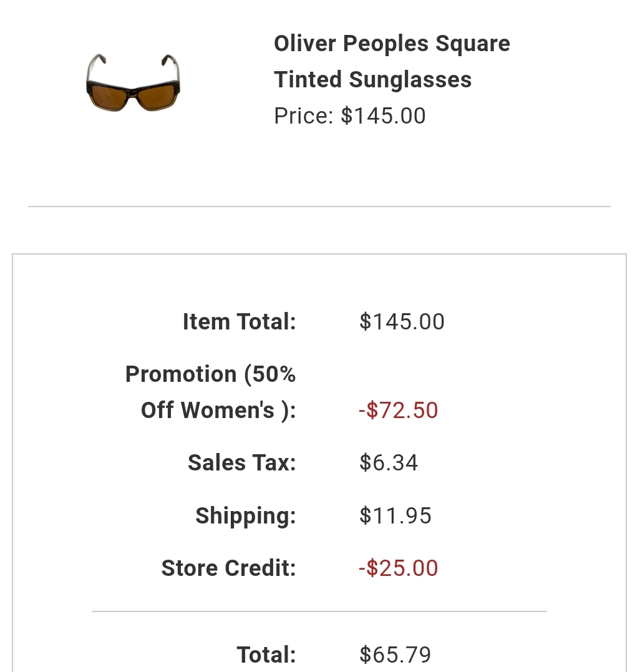Click the Item Total amount $145.00

coord(402,321)
